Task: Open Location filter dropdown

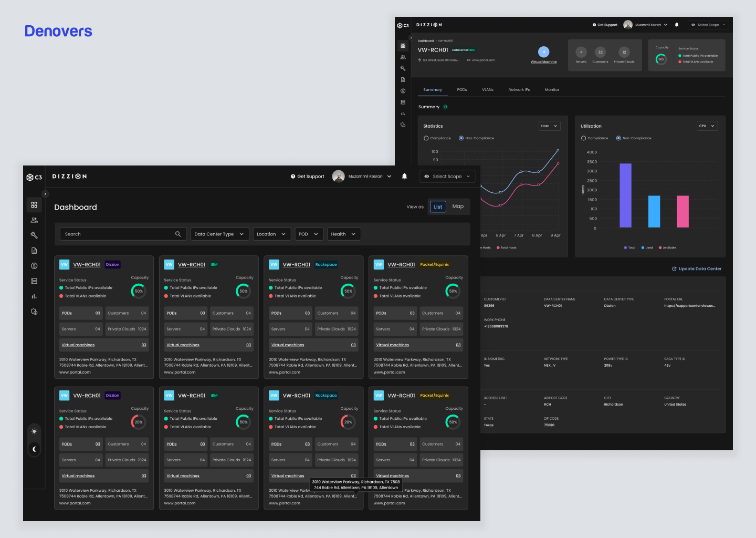Action: 271,234
